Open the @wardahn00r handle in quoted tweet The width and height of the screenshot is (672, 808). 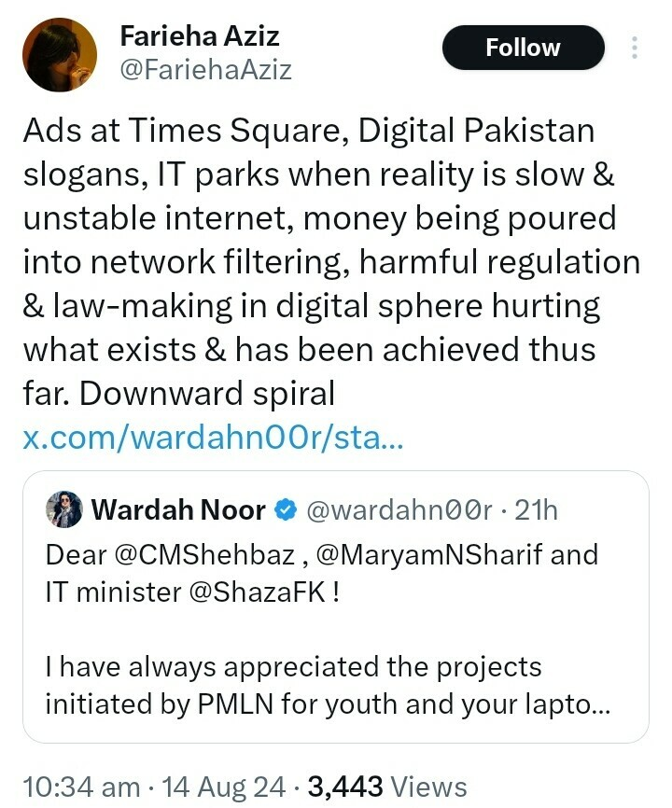[399, 510]
